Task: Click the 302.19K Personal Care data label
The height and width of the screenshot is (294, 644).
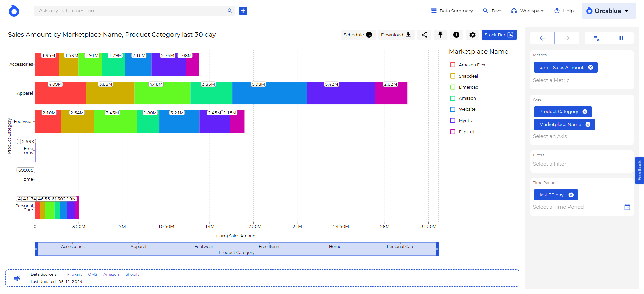Action: (x=66, y=199)
